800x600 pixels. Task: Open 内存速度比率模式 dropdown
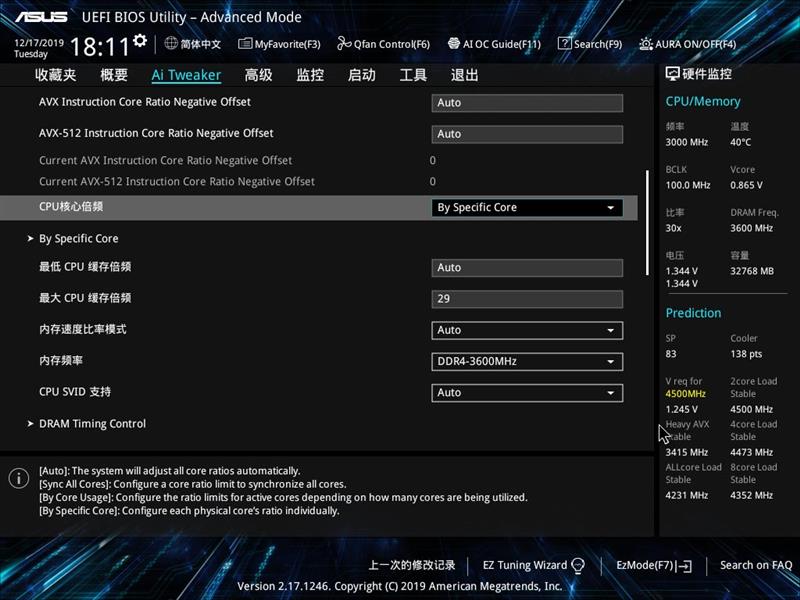point(527,330)
